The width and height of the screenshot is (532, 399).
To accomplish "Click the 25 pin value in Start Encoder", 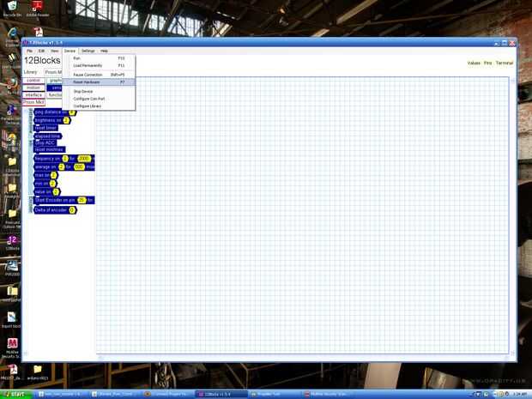I will 82,201.
